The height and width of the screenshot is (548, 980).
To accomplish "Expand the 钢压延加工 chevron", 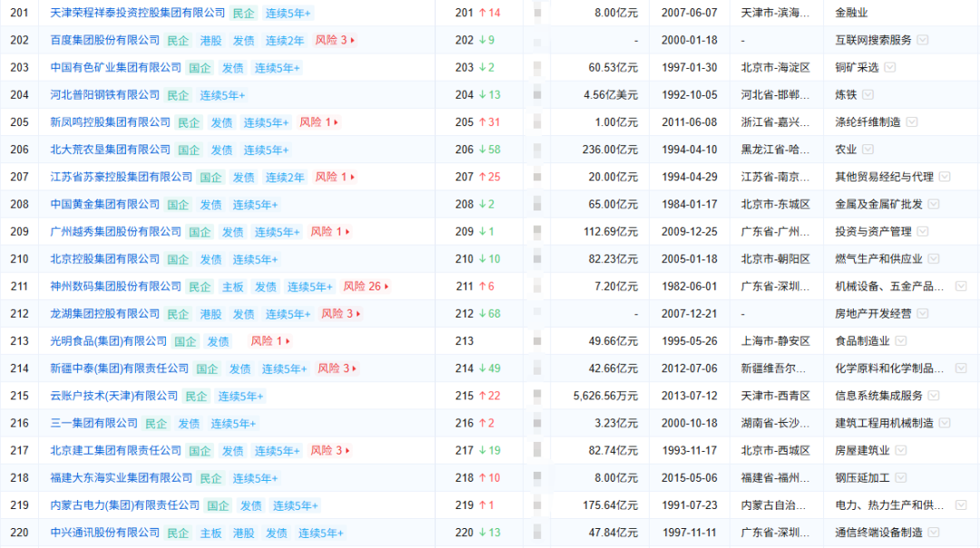I will point(901,478).
